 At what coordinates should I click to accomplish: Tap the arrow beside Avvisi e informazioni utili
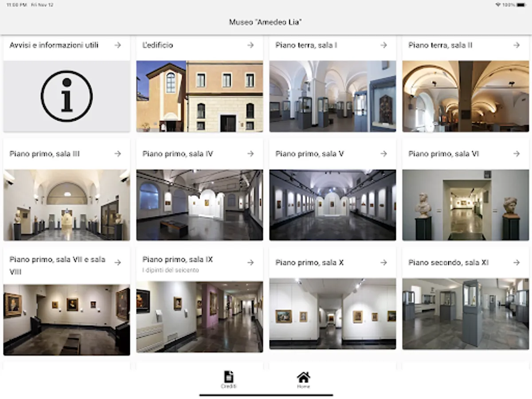click(117, 45)
